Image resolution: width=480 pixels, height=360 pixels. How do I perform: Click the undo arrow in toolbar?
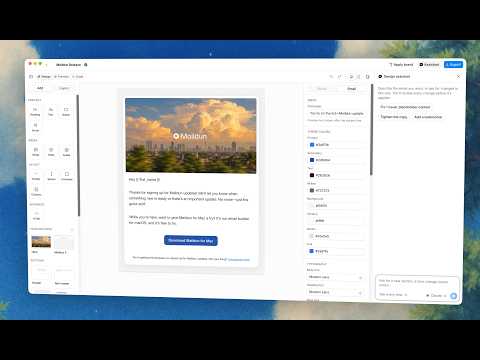pyautogui.click(x=331, y=77)
